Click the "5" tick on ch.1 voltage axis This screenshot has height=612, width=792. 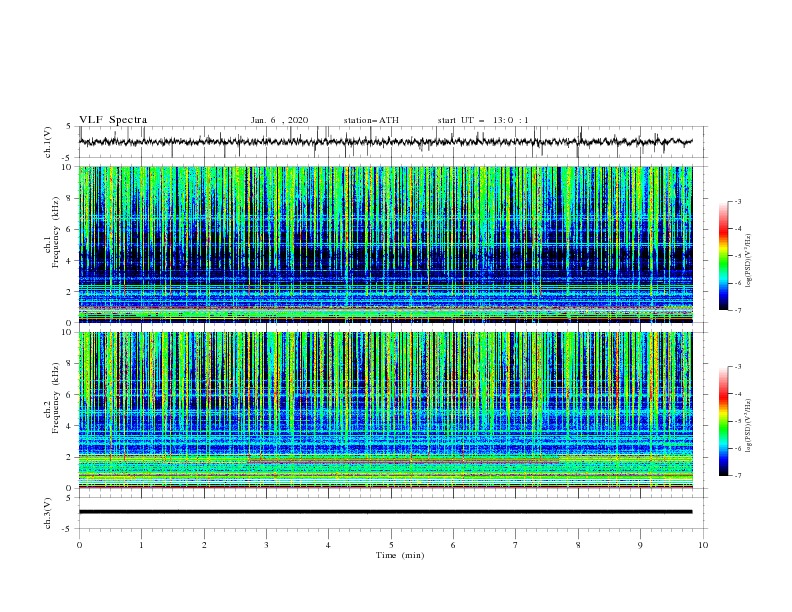click(x=69, y=127)
